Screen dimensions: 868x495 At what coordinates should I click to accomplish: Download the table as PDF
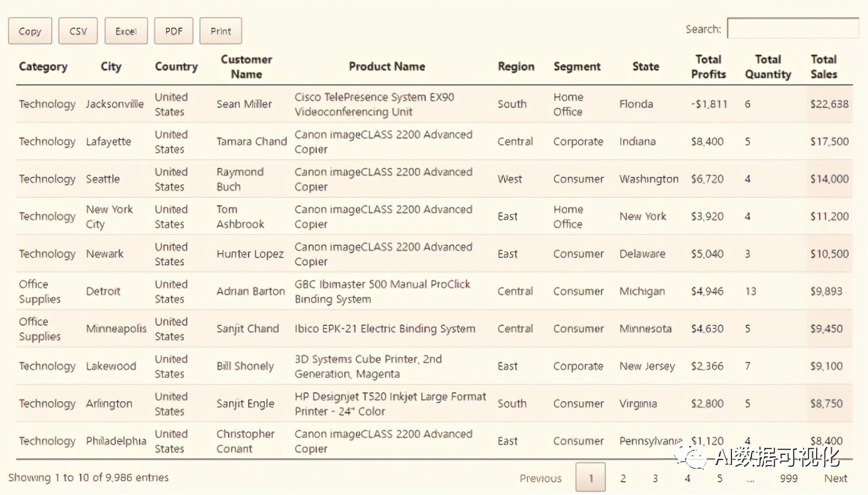173,31
